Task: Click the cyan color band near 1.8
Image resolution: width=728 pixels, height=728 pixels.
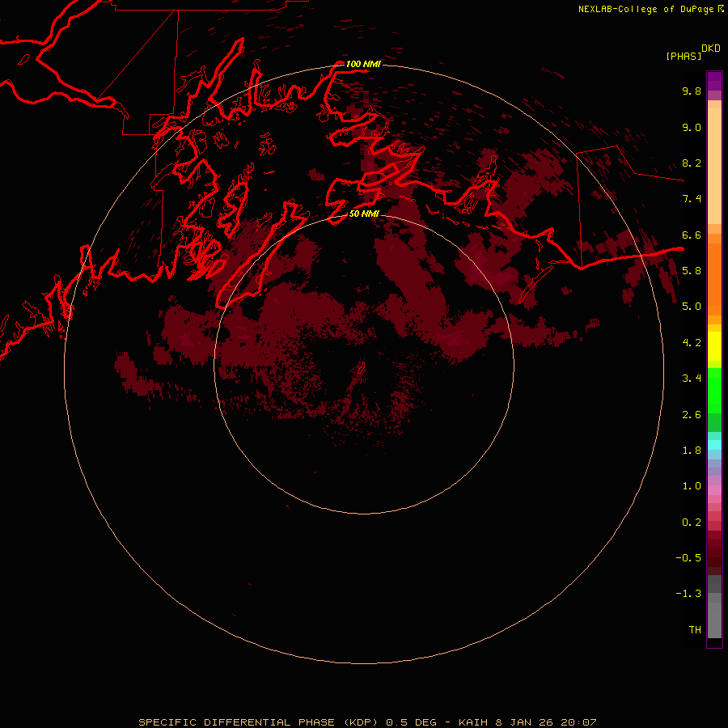Action: (714, 445)
